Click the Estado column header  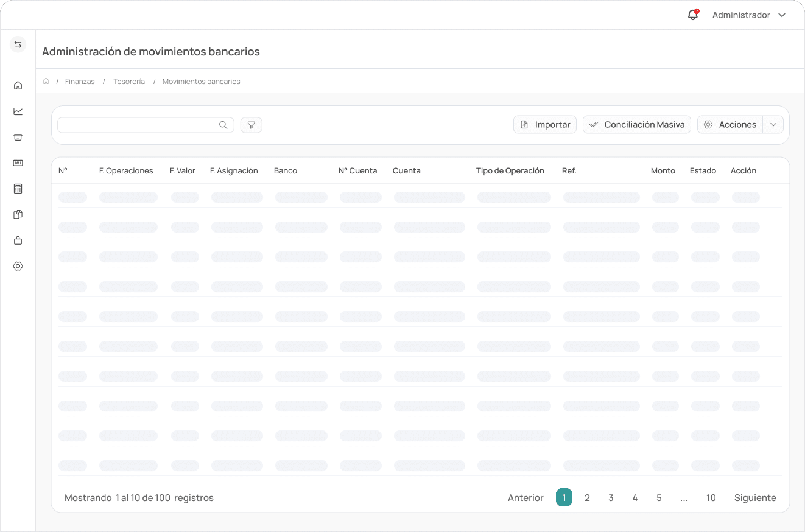(x=703, y=170)
